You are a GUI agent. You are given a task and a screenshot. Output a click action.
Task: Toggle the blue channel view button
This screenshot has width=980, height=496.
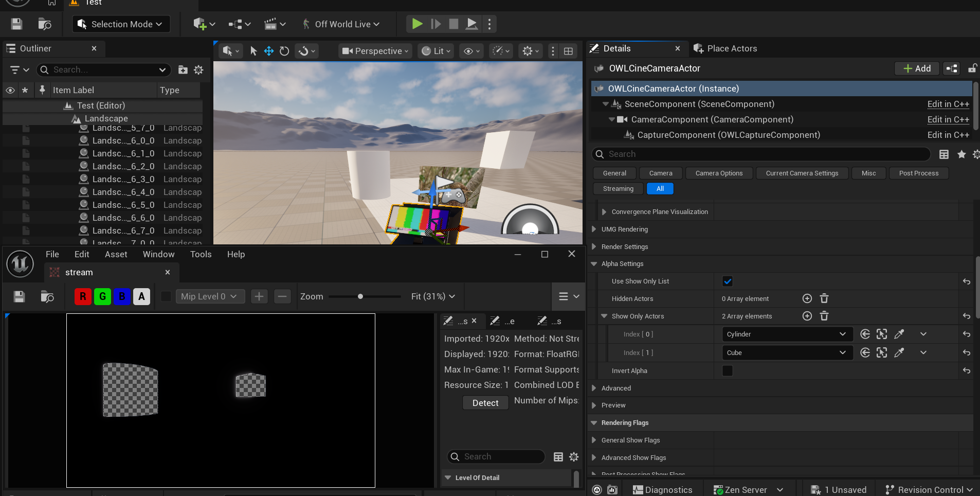[122, 296]
